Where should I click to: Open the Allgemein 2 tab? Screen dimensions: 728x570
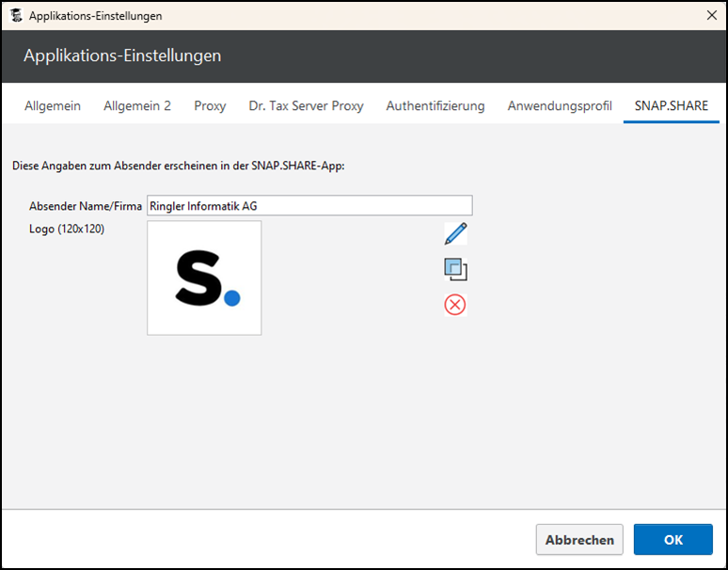point(137,106)
